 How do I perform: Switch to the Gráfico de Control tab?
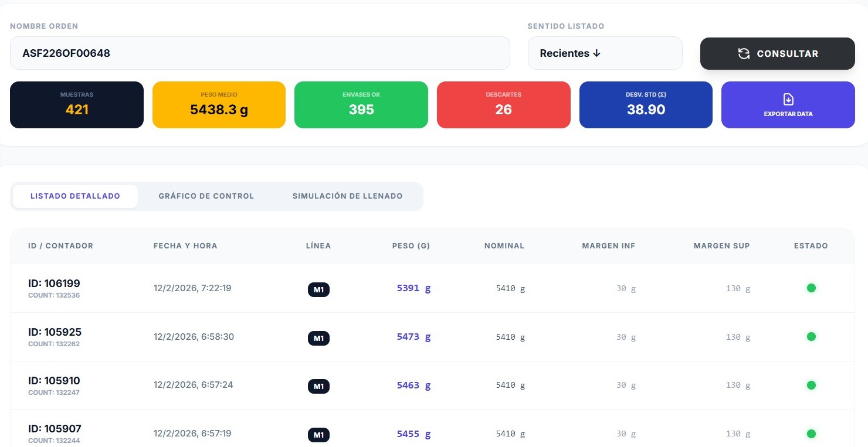[206, 196]
